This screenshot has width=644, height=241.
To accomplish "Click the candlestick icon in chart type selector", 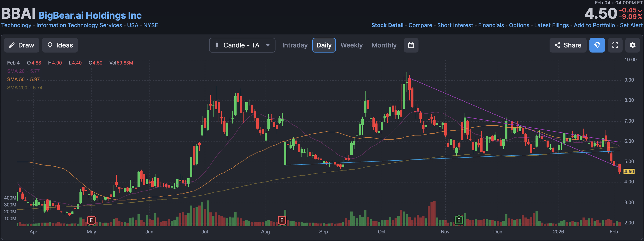I will click(217, 45).
